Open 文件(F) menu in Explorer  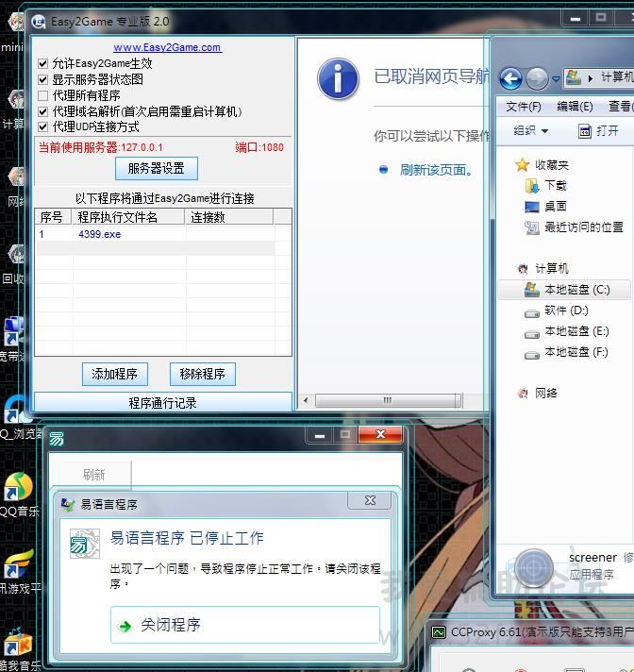tap(523, 107)
